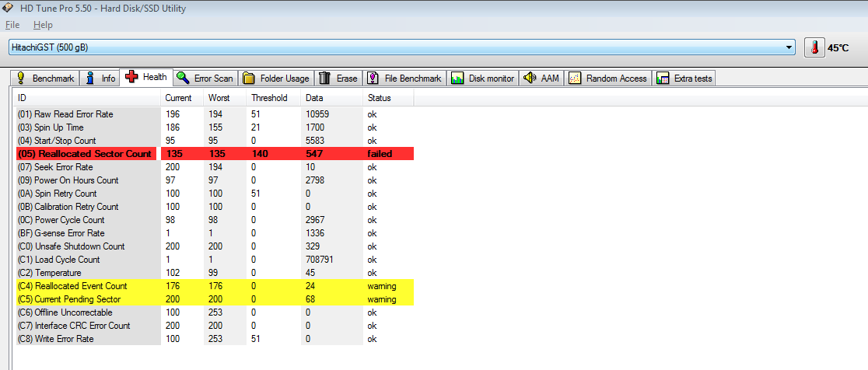Click the Erase trash can icon
This screenshot has height=370, width=868.
click(x=325, y=78)
